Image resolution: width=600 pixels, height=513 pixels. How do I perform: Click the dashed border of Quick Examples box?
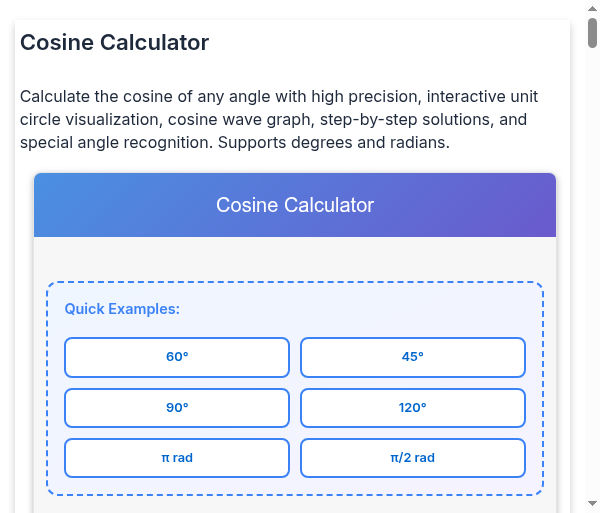pyautogui.click(x=295, y=283)
